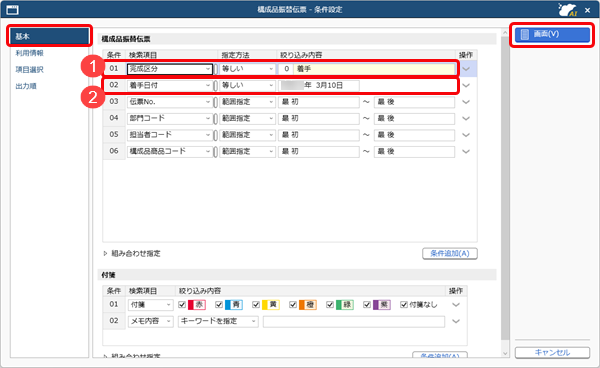Toggle the 赤 sticky note checkbox
600x368 pixels.
click(x=182, y=305)
